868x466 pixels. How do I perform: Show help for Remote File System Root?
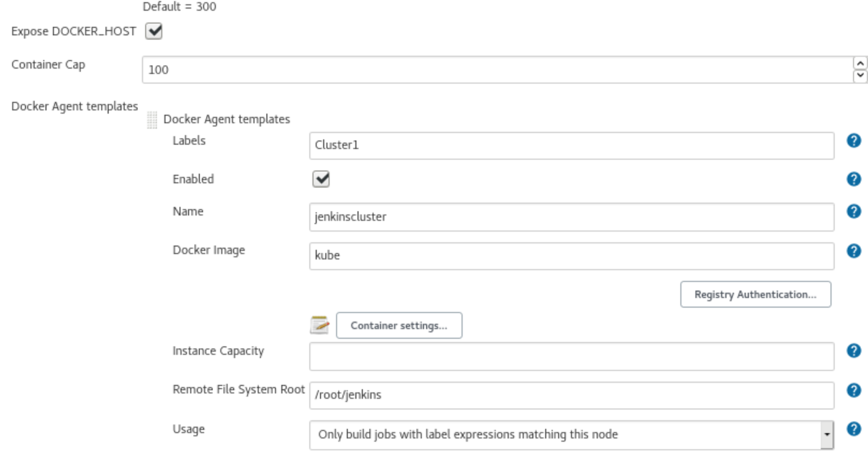(852, 390)
